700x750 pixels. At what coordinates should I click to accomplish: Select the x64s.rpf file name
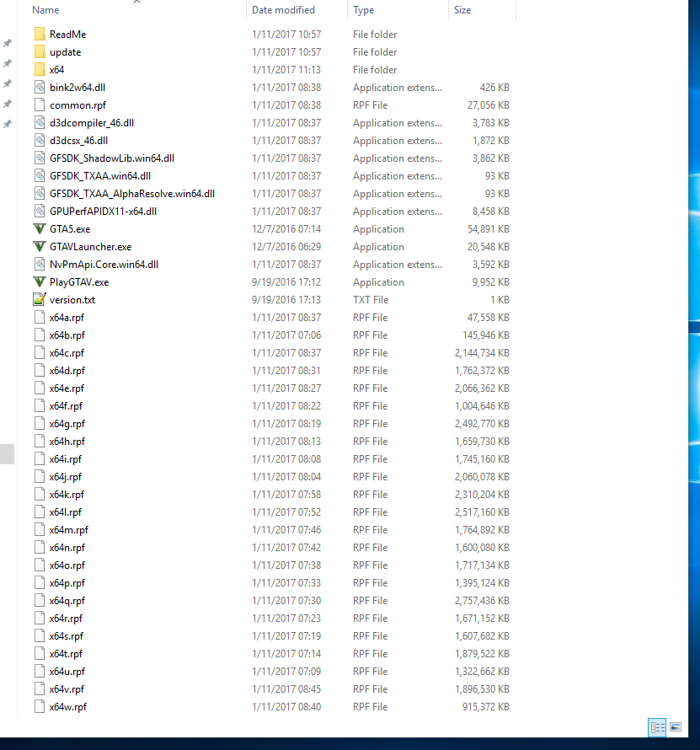click(x=66, y=636)
